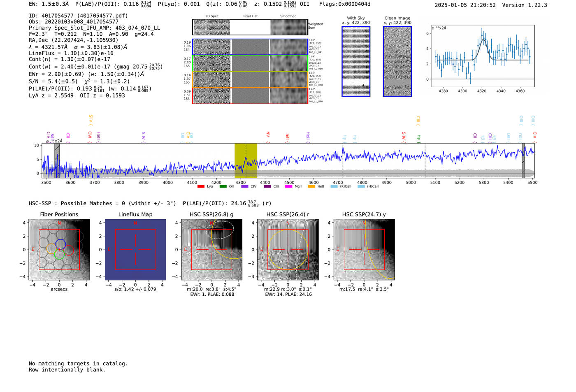Click the "Pixel Flat" column header
The image size is (576, 392).
(250, 16)
